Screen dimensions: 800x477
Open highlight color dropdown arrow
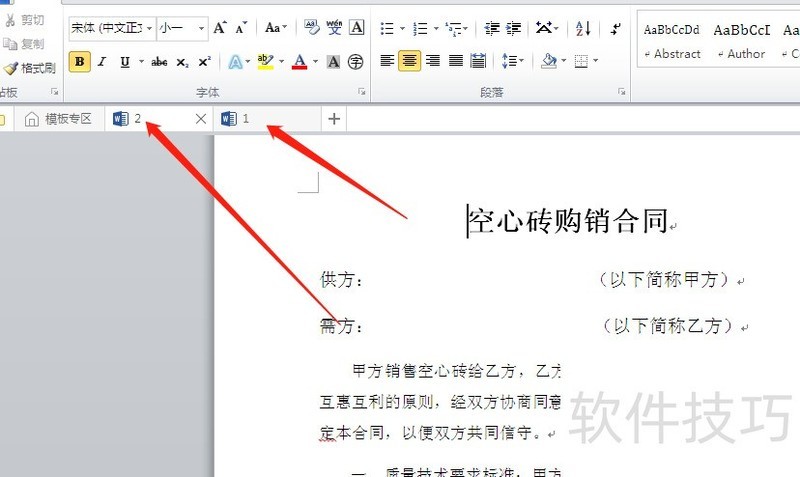[x=281, y=62]
